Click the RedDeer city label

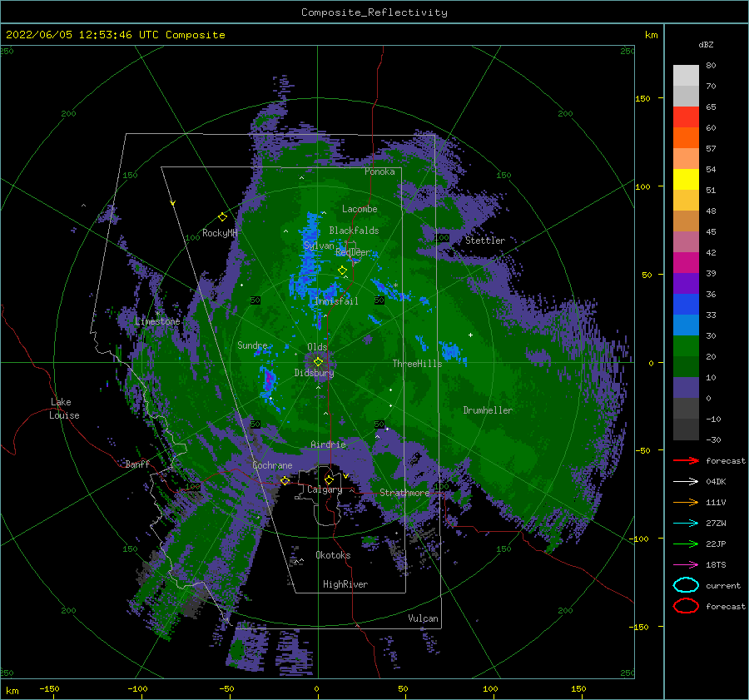click(x=353, y=252)
